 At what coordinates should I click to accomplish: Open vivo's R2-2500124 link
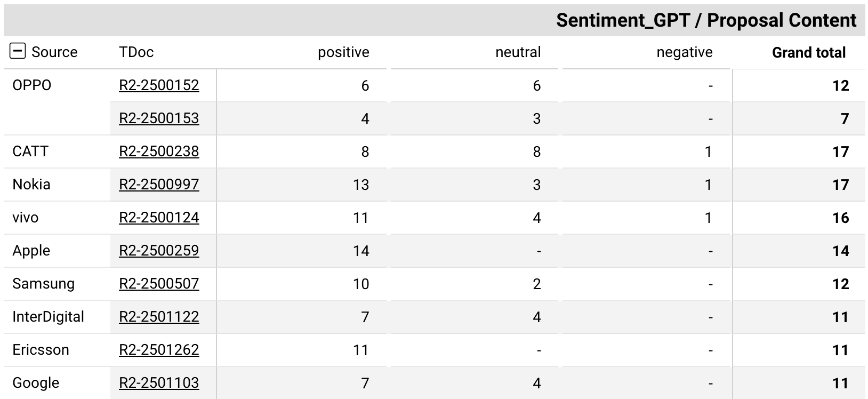159,218
